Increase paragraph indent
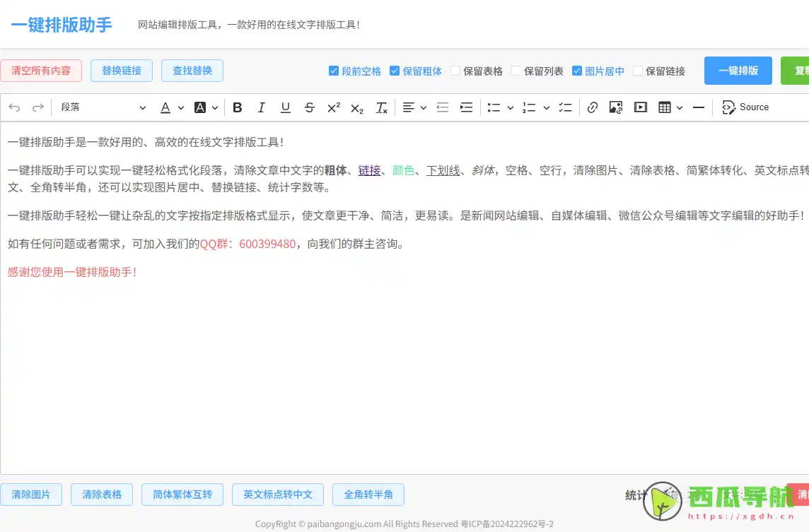This screenshot has height=532, width=809. point(467,107)
